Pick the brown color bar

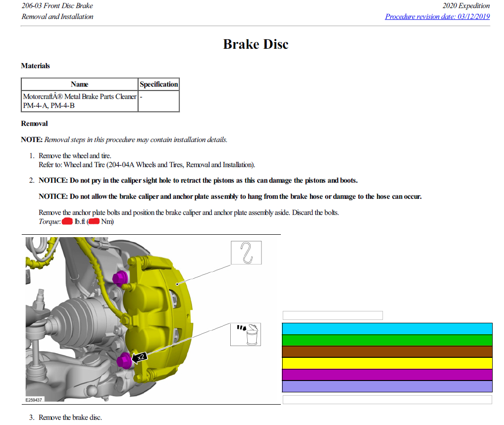click(387, 352)
